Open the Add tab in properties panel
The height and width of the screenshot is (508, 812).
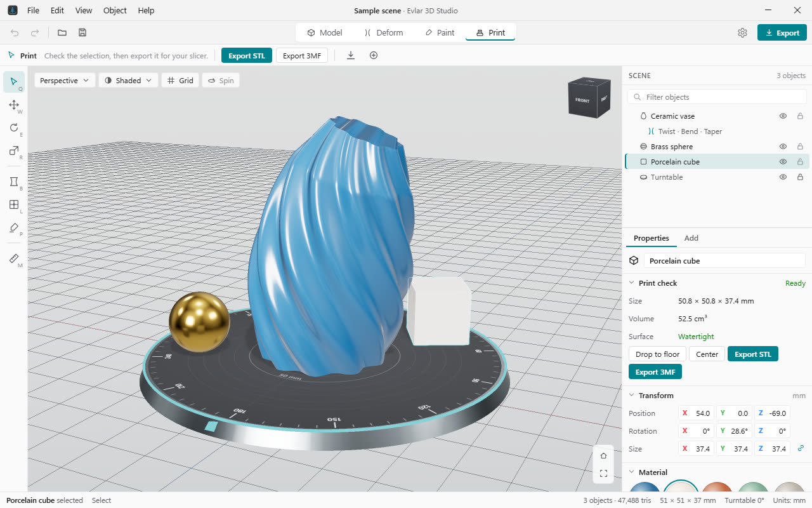(691, 238)
